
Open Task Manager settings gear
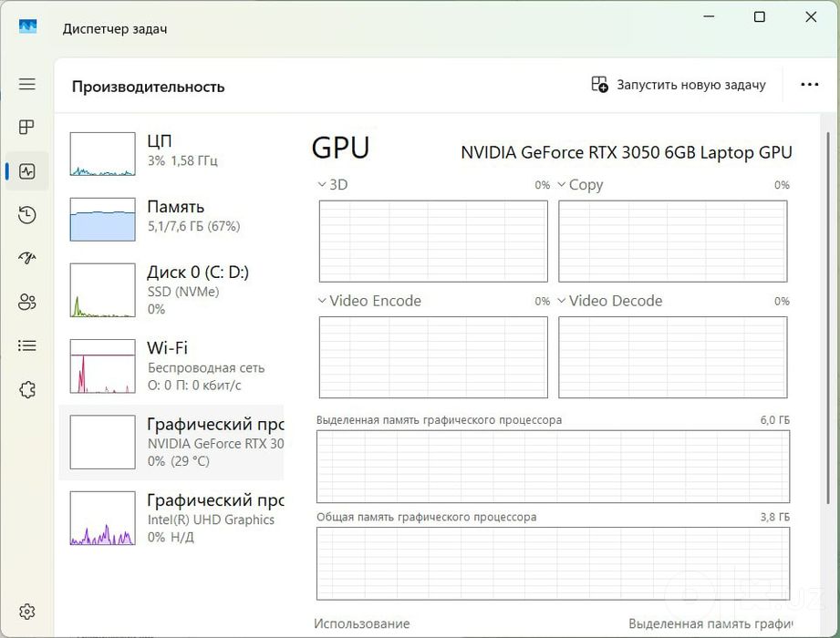(27, 612)
